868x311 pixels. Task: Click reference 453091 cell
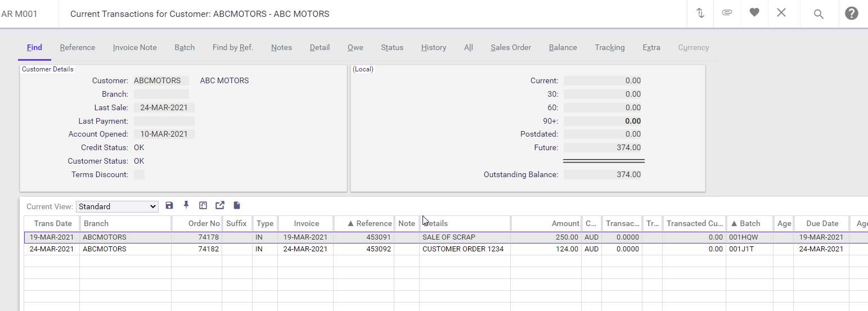(364, 237)
